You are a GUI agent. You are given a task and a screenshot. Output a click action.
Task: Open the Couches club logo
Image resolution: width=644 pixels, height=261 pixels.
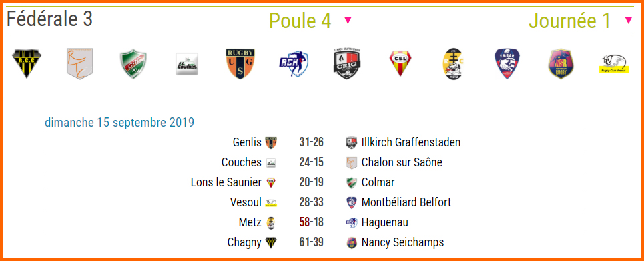(x=187, y=64)
